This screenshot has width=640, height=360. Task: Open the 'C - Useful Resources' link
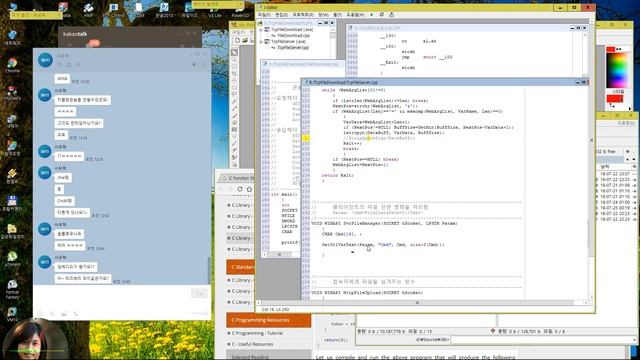click(x=252, y=344)
